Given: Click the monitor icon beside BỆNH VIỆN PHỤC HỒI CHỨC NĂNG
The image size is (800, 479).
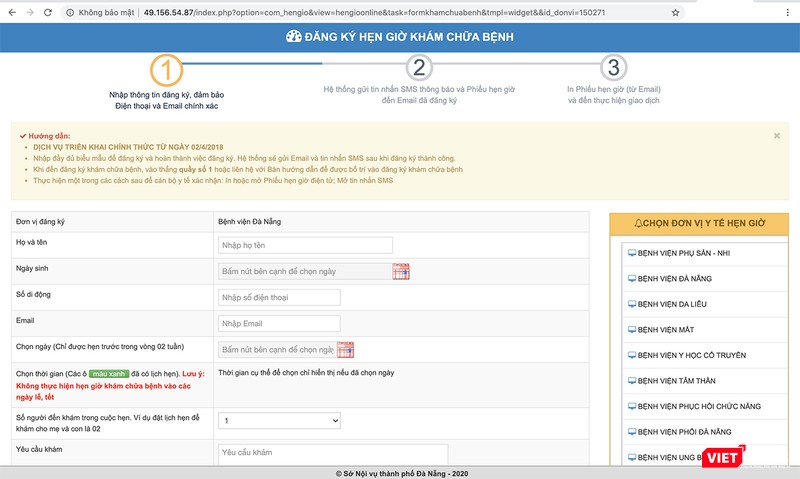Looking at the screenshot, I should (x=632, y=406).
